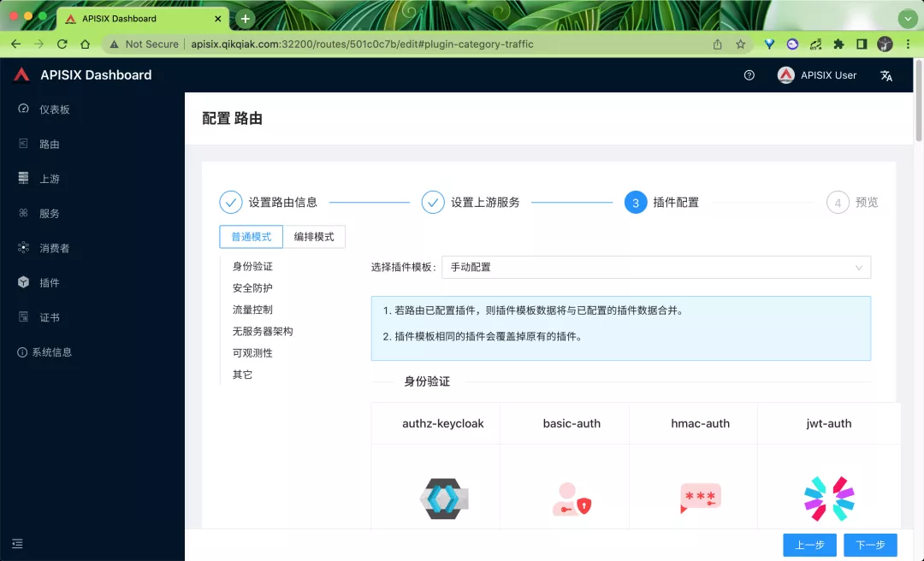Click in the browser address bar
This screenshot has height=561, width=924.
(x=385, y=44)
